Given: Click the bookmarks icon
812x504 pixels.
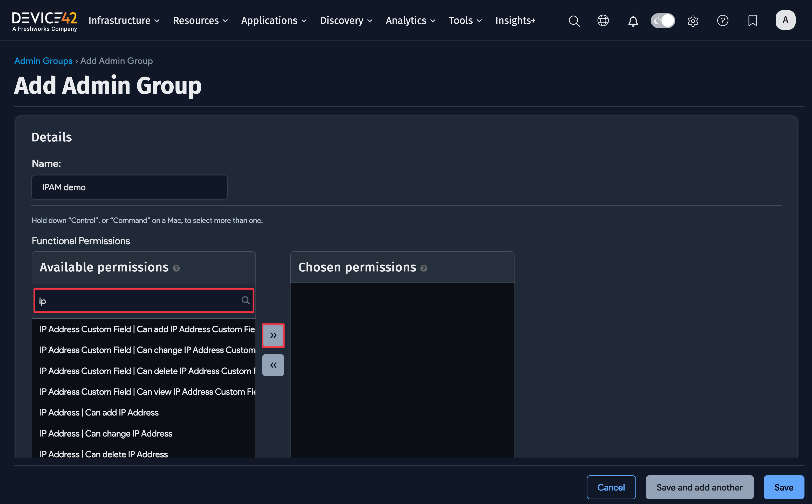Looking at the screenshot, I should 753,21.
